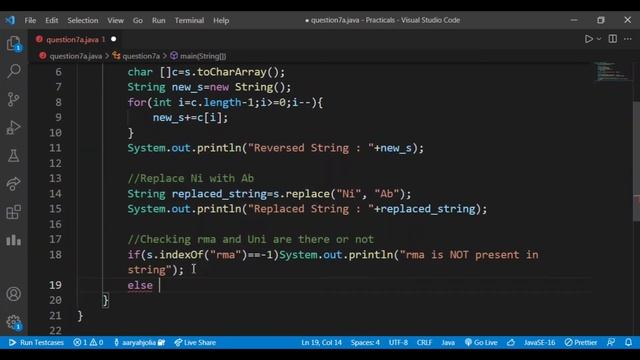The image size is (640, 360).
Task: Click JavaSE-16 runtime in status bar
Action: pyautogui.click(x=539, y=342)
